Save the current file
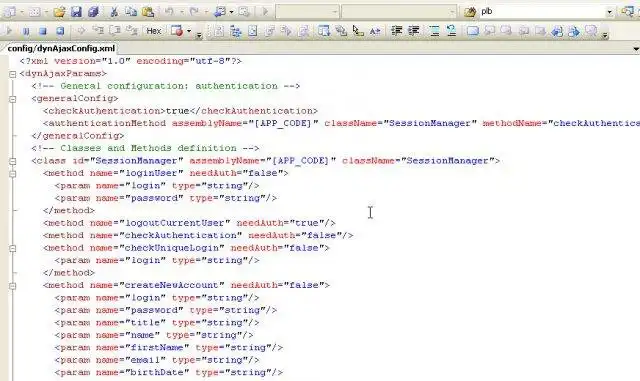The width and height of the screenshot is (640, 381). pos(76,12)
